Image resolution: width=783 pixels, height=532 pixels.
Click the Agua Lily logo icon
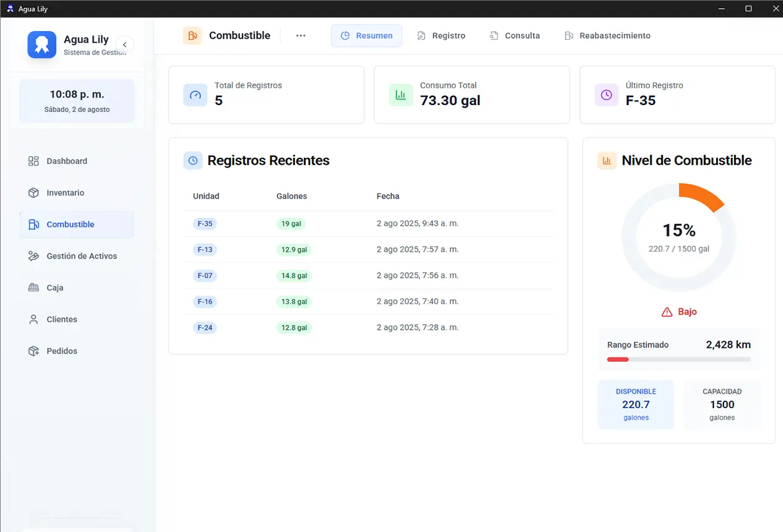(x=42, y=45)
